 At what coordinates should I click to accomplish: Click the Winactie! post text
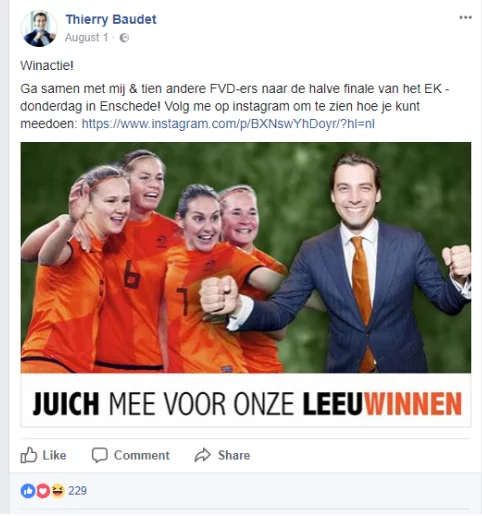click(x=47, y=65)
